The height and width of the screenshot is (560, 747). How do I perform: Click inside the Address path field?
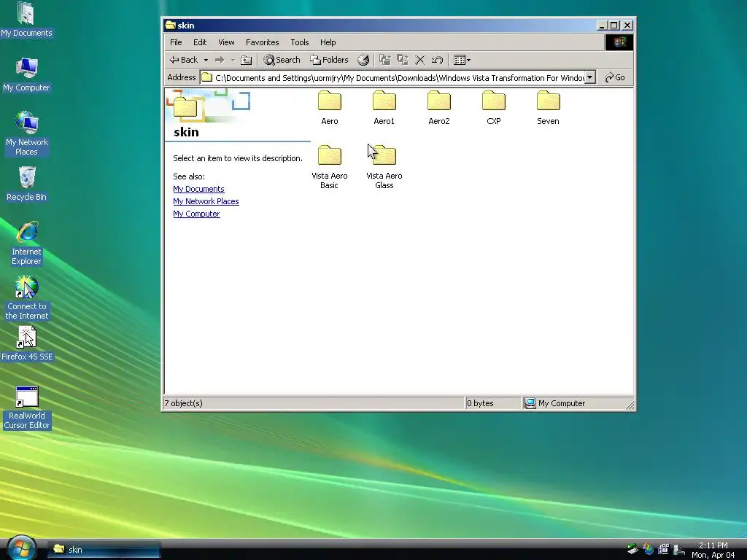[x=392, y=77]
